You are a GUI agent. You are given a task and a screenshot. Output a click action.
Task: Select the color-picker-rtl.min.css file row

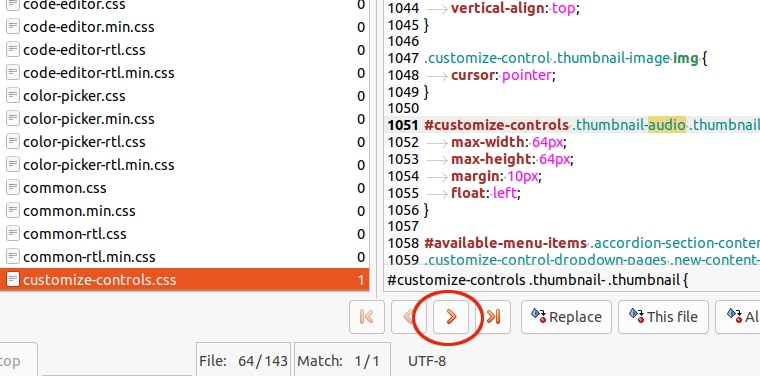pos(184,165)
